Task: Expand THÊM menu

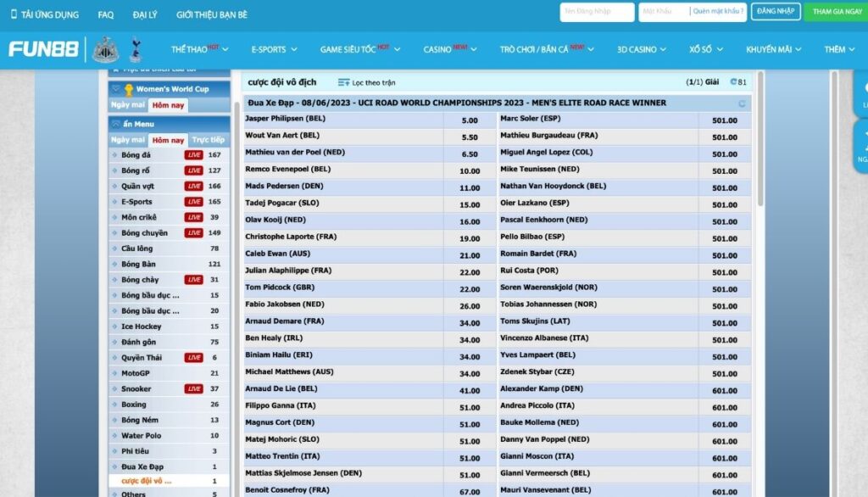Action: pos(839,49)
